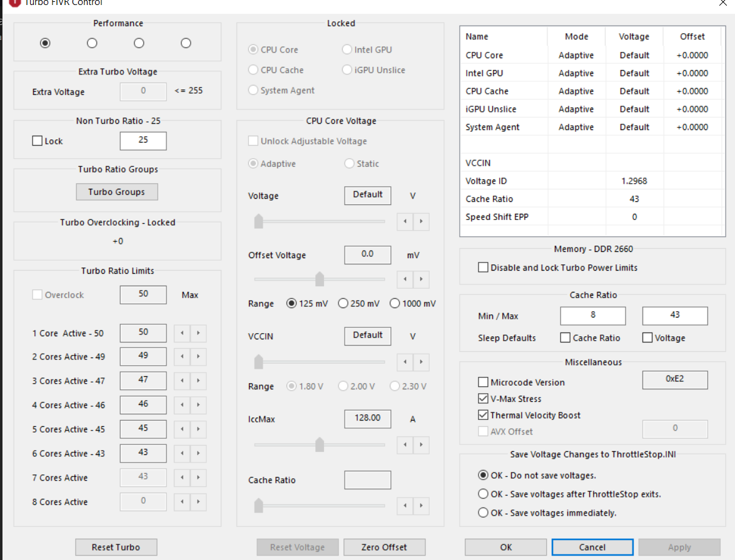Nudge the VCCIN slider right arrow

[422, 362]
